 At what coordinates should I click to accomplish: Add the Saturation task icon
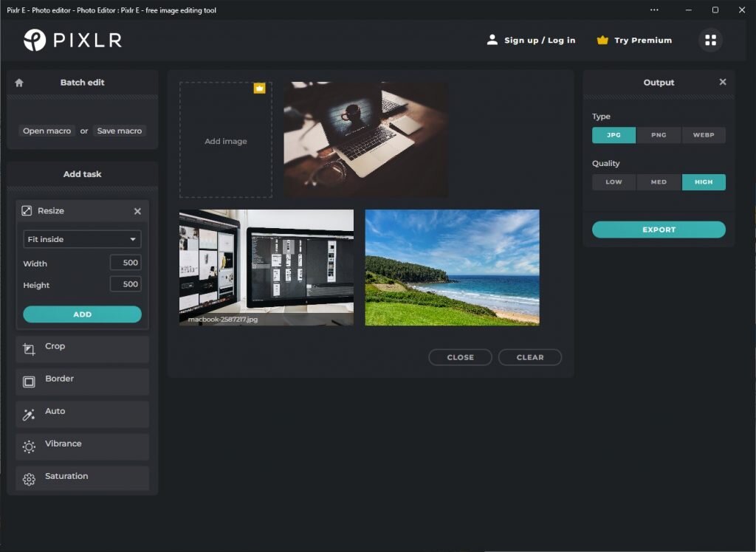[27, 477]
